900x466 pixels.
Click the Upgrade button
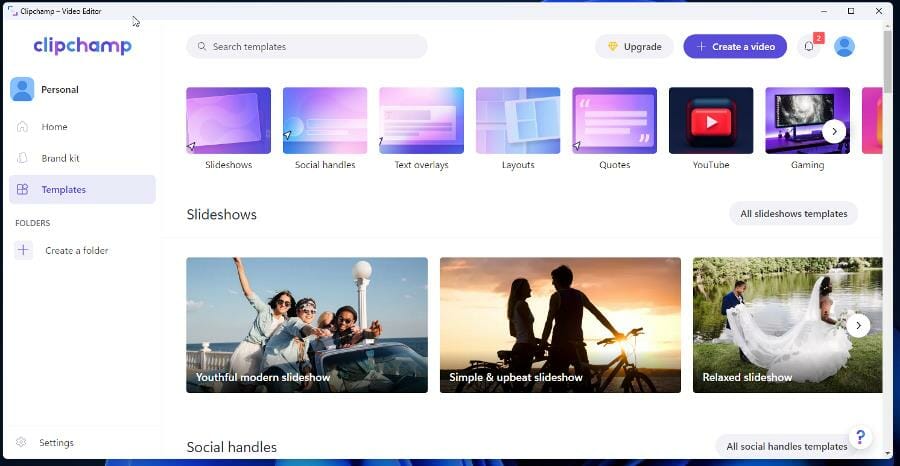(x=634, y=46)
